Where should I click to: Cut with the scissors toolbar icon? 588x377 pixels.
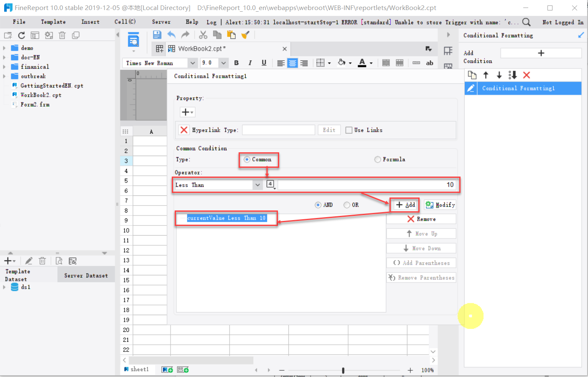(203, 35)
